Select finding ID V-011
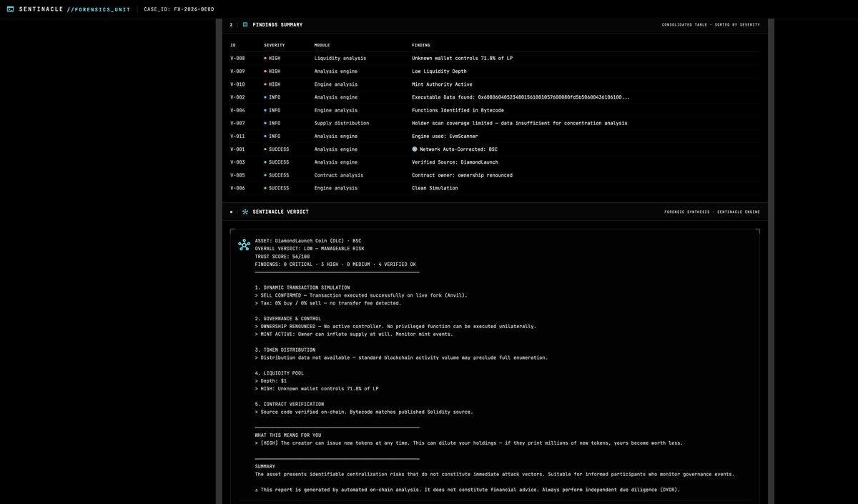The image size is (858, 504). [x=237, y=136]
